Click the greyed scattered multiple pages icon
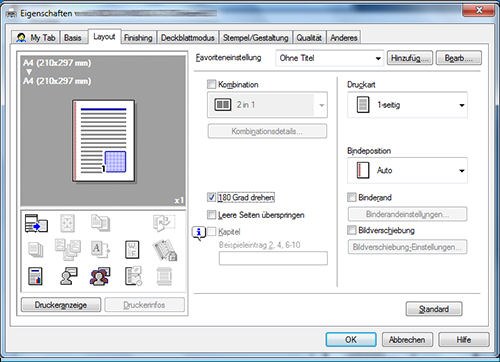Screen dimensions: 500x362 point(68,249)
